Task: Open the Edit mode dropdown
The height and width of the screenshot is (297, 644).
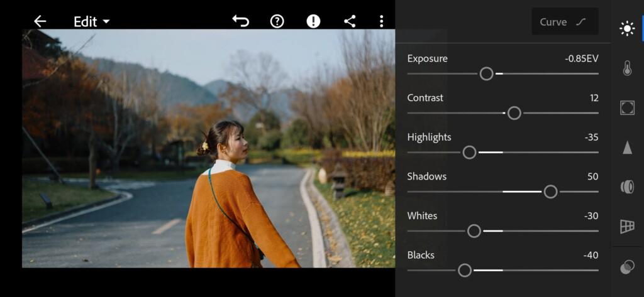Action: pyautogui.click(x=92, y=22)
